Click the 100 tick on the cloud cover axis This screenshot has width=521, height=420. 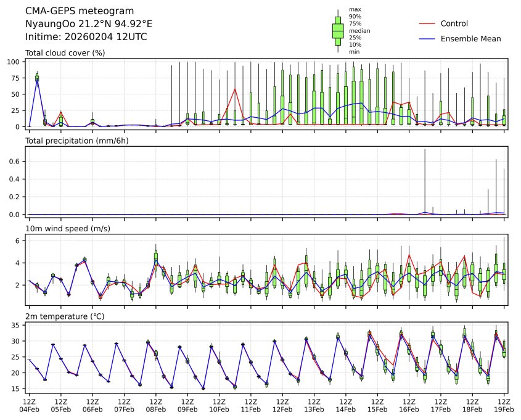pos(16,62)
